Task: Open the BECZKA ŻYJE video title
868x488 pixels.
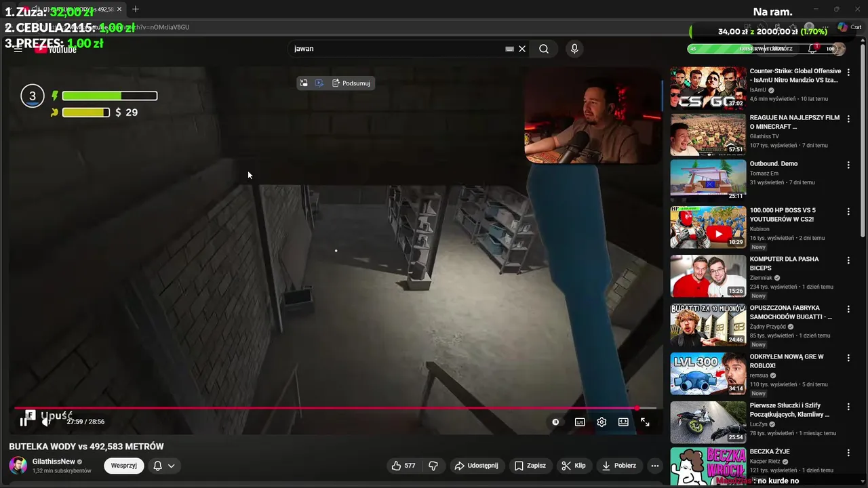Action: (770, 451)
